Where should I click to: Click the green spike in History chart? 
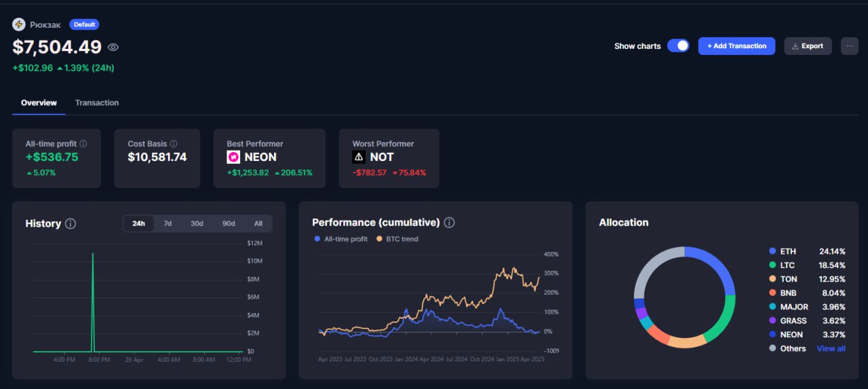(x=93, y=302)
